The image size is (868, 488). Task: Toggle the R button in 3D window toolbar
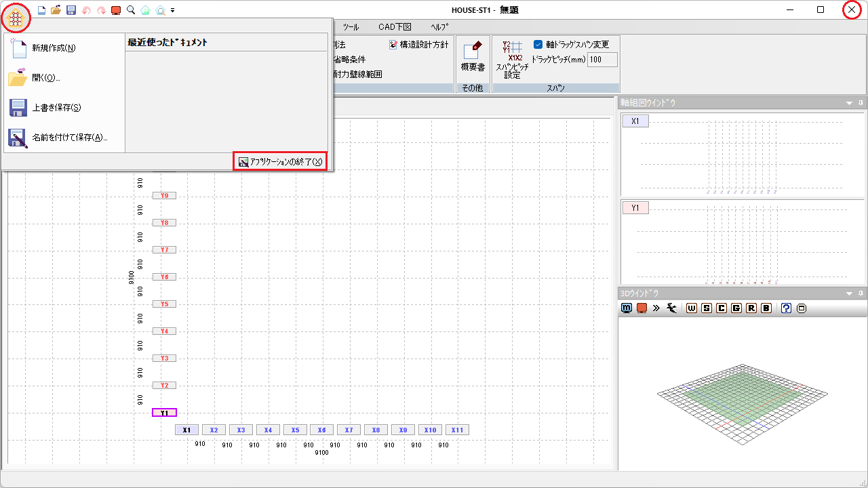tap(751, 308)
